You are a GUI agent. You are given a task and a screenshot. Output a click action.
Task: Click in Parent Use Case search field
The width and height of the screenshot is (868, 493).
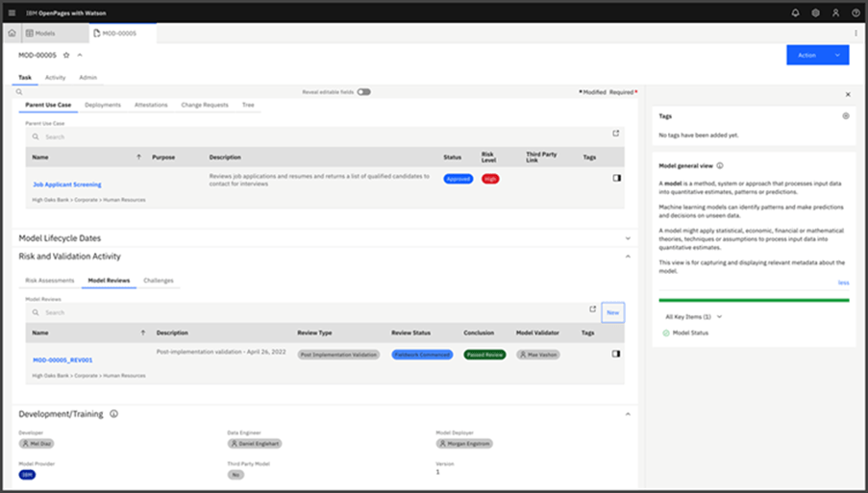318,136
